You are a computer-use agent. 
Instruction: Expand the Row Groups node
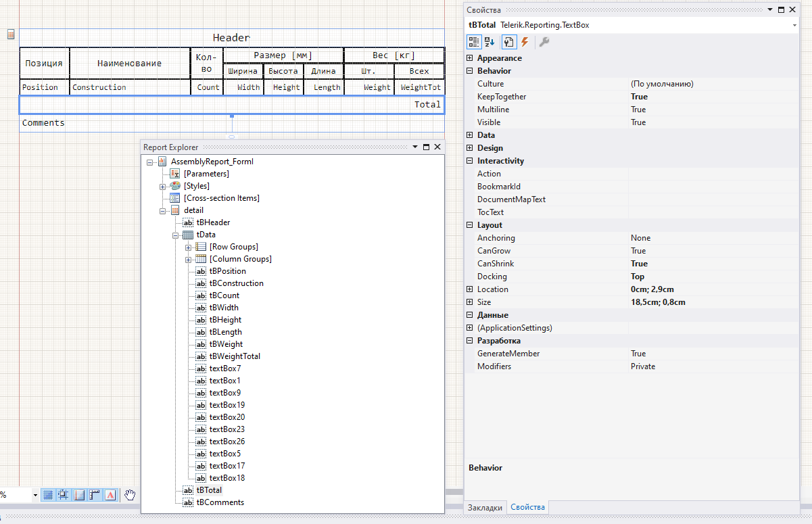click(189, 247)
